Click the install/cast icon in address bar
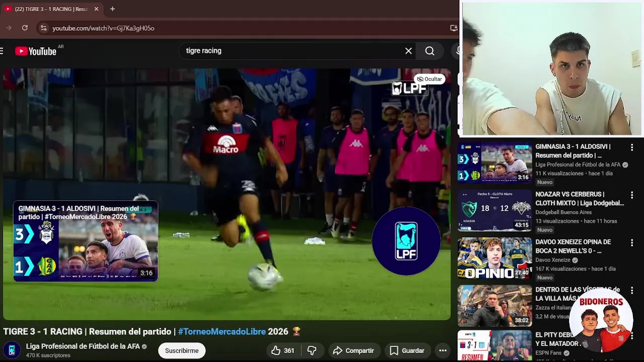 tap(453, 28)
